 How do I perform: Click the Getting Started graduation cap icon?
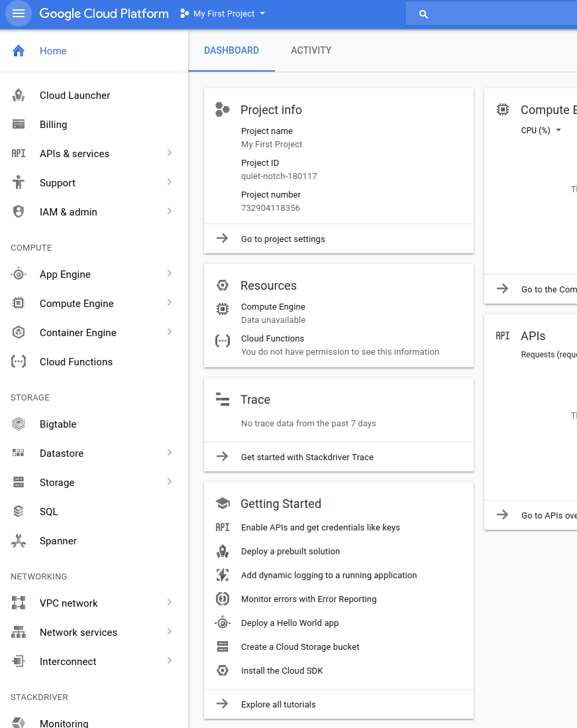tap(223, 503)
